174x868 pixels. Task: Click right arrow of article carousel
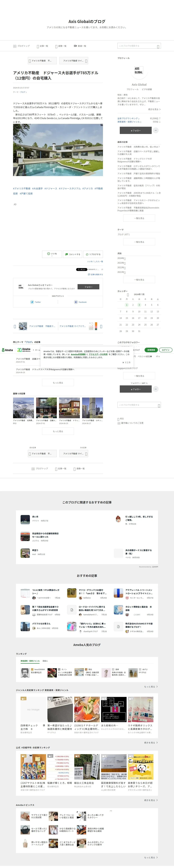click(101, 326)
